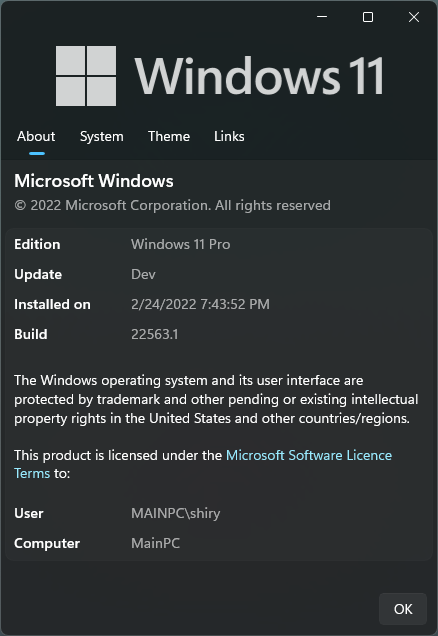
Task: Click the 2022 Microsoft Corporation copyright line
Action: coord(172,205)
